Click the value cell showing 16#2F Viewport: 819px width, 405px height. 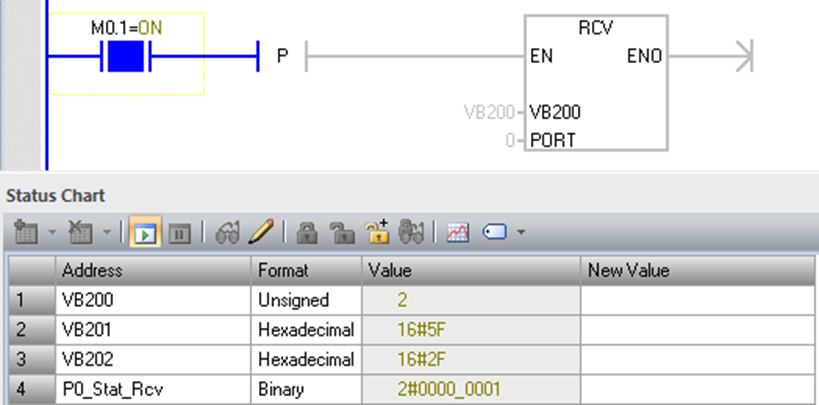pyautogui.click(x=471, y=360)
